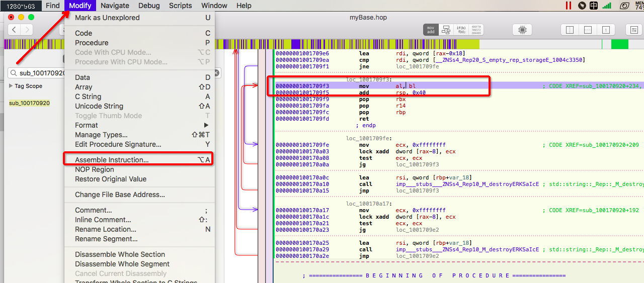Open the Find menu
Image resolution: width=644 pixels, height=283 pixels.
pos(52,6)
